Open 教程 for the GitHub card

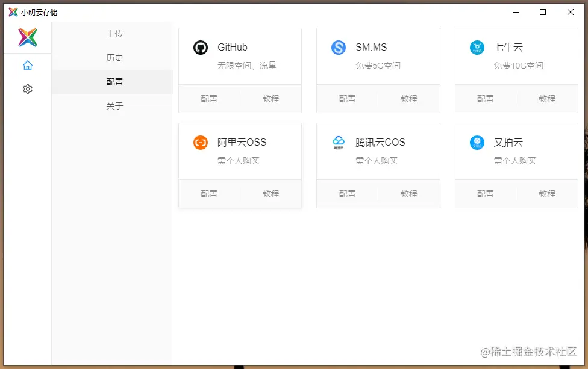click(x=271, y=99)
